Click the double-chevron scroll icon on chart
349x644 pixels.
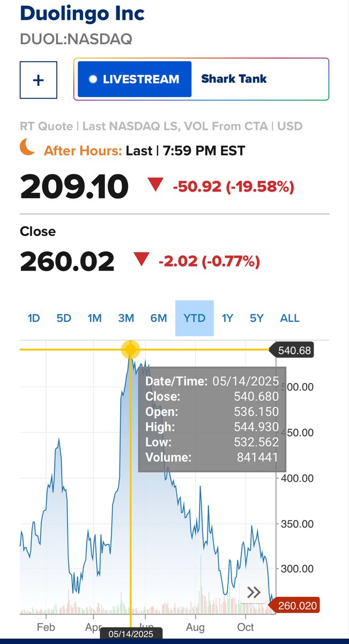(x=254, y=592)
